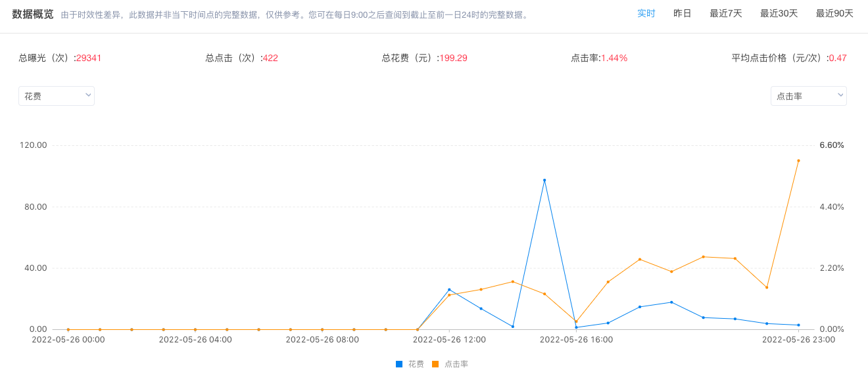Click the blue 花费 peak data point near 100
The height and width of the screenshot is (372, 868).
pyautogui.click(x=544, y=180)
